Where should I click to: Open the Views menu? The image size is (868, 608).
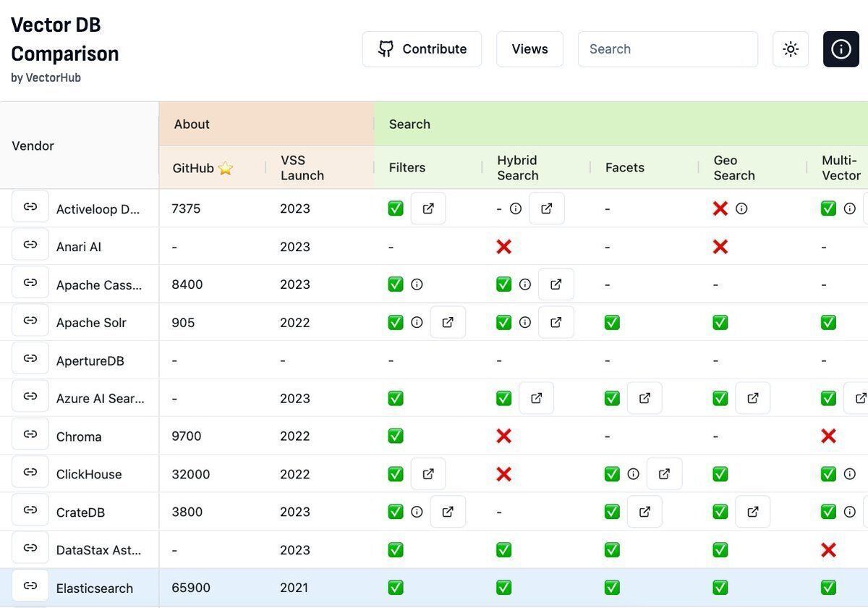[529, 49]
